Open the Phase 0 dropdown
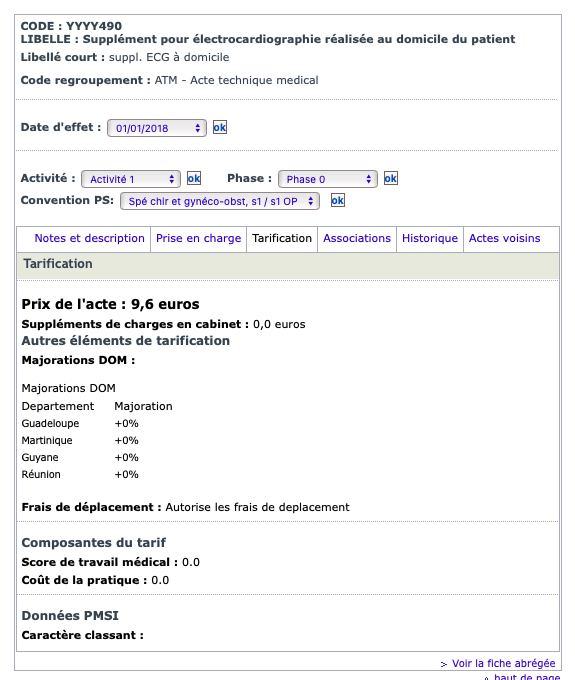This screenshot has height=680, width=575. click(x=327, y=179)
